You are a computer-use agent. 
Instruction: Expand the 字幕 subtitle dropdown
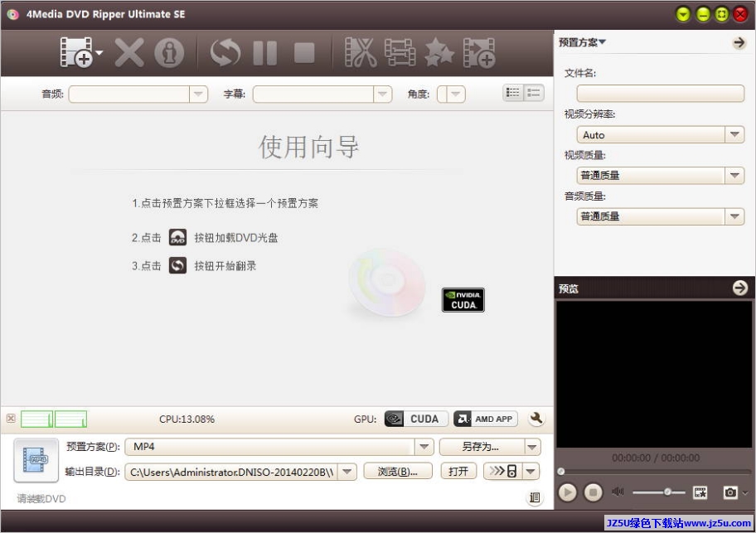point(382,94)
